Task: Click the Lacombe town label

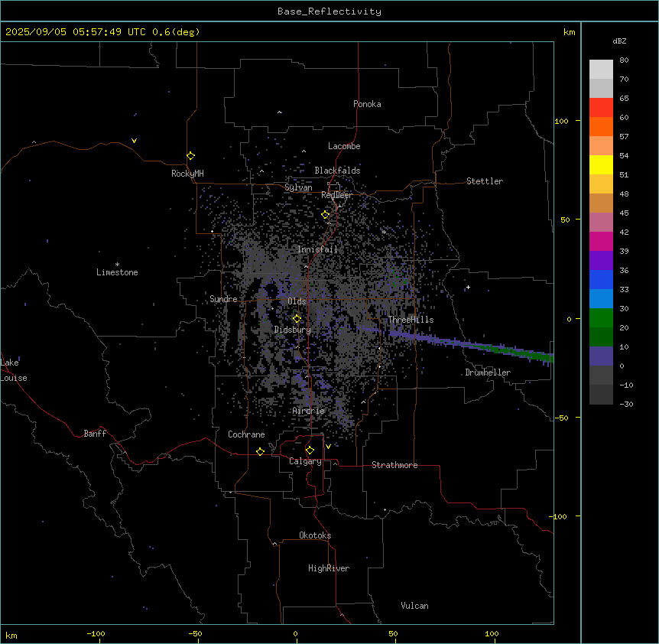Action: [344, 146]
